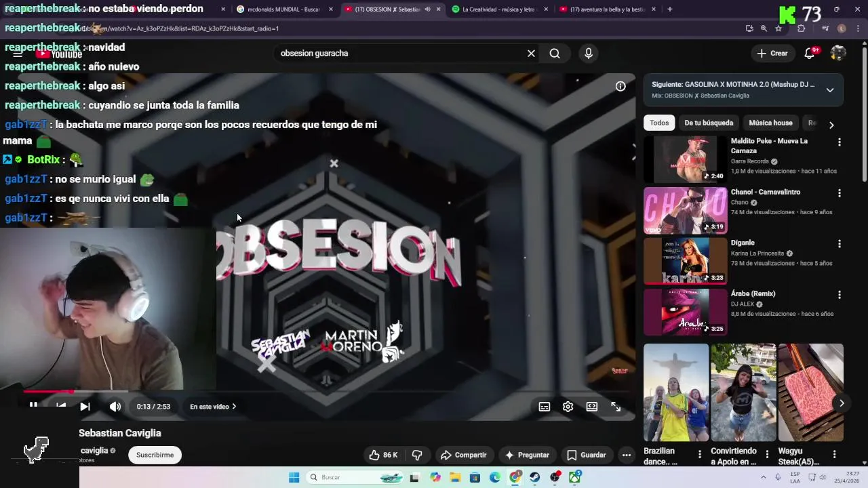
Task: Open the YouTube account avatar menu
Action: click(838, 54)
